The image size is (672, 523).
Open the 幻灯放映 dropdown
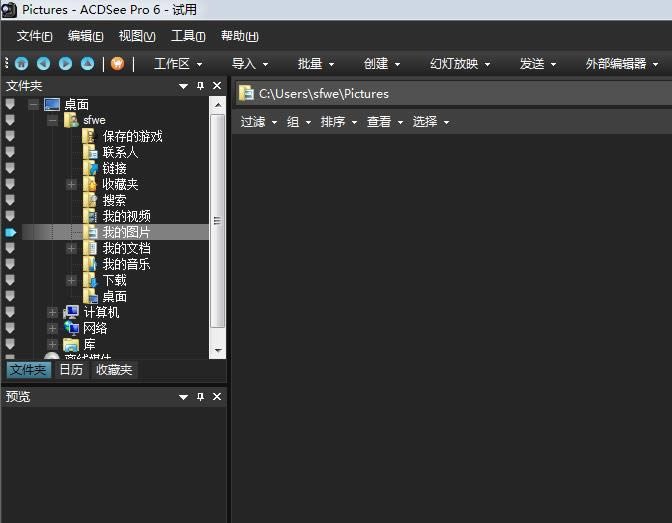[x=460, y=64]
